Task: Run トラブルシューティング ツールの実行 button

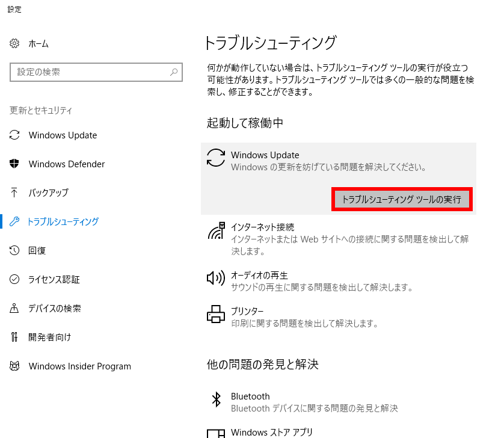Action: tap(402, 199)
